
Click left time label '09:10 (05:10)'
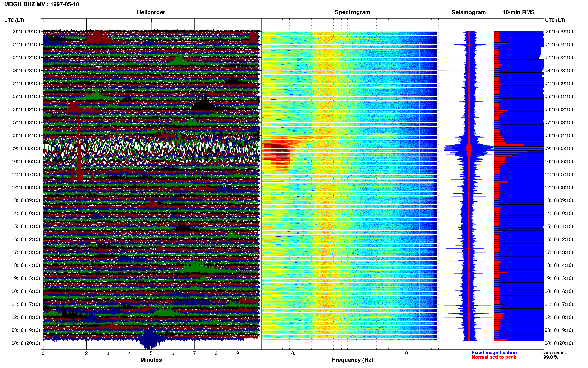coord(26,148)
